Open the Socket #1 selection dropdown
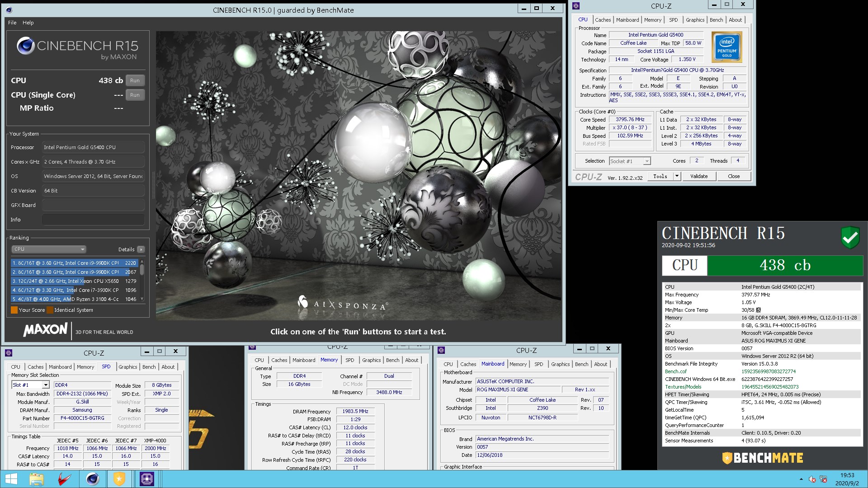This screenshot has width=868, height=488. pos(630,161)
